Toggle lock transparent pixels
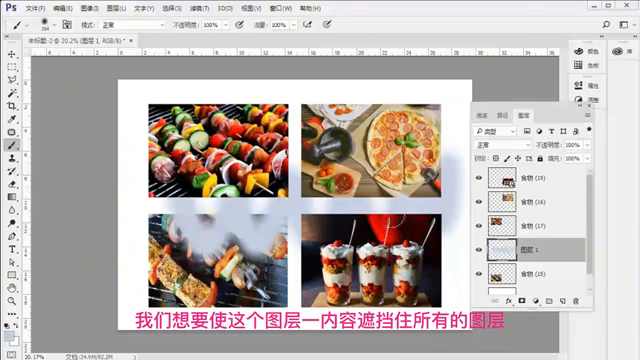640x360 pixels. click(x=496, y=158)
